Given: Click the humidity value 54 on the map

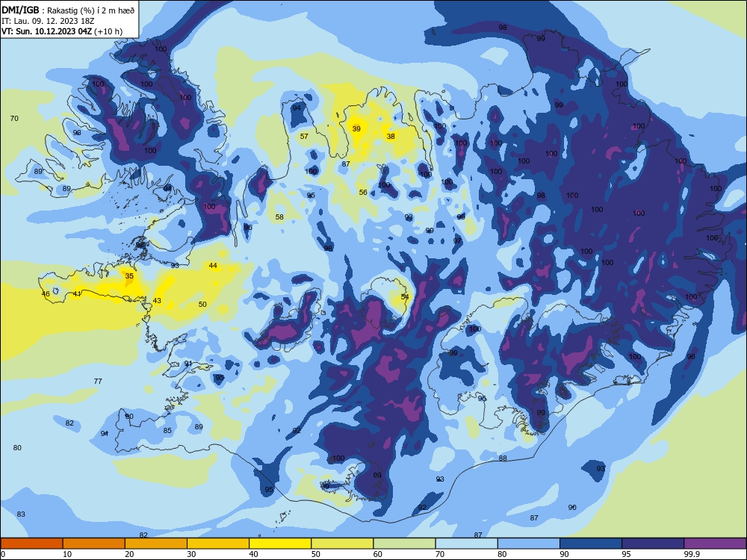Looking at the screenshot, I should coord(405,296).
